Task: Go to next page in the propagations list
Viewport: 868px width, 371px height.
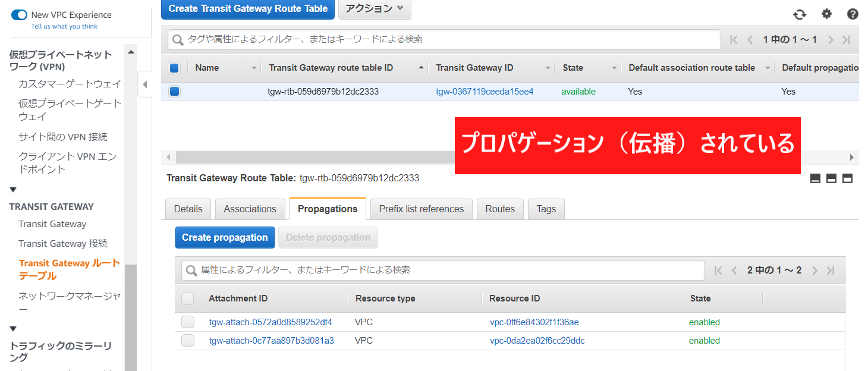Action: coord(815,271)
